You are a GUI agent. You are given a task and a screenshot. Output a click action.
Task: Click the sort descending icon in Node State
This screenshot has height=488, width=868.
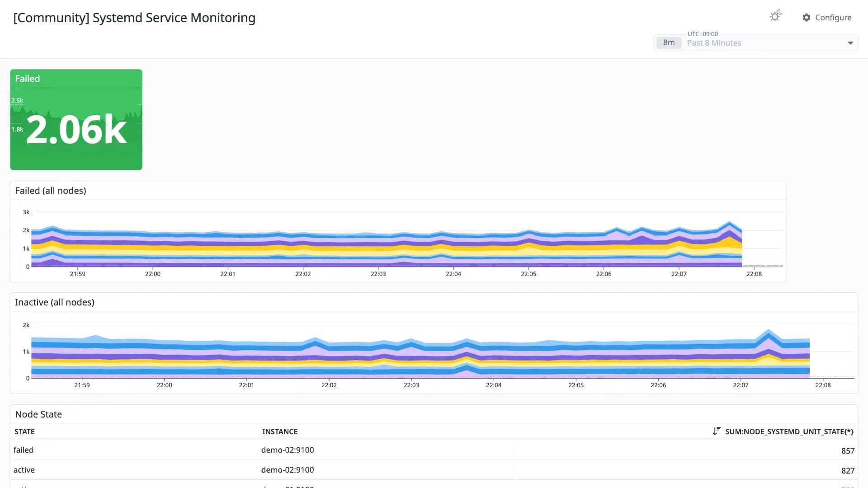point(717,431)
